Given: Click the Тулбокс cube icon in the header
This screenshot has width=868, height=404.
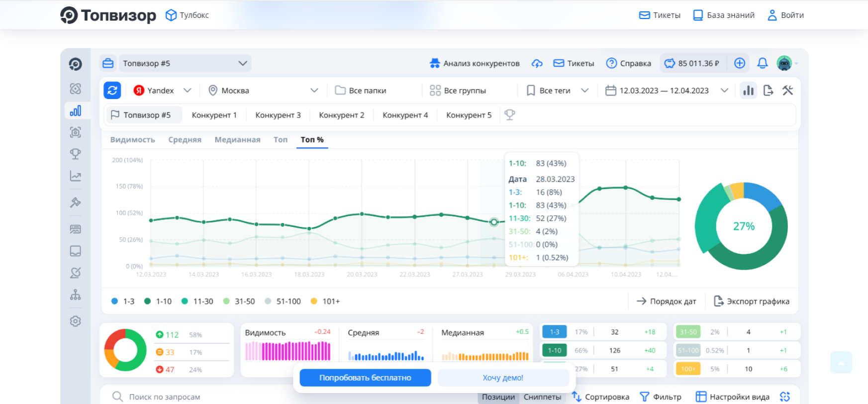Looking at the screenshot, I should [x=171, y=15].
